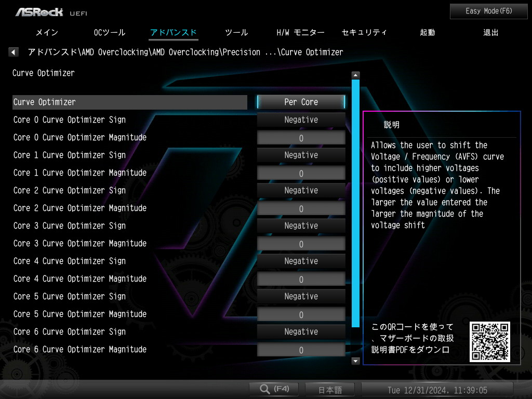Switch to the ツール tab
Image resolution: width=532 pixels, height=399 pixels.
[x=236, y=33]
